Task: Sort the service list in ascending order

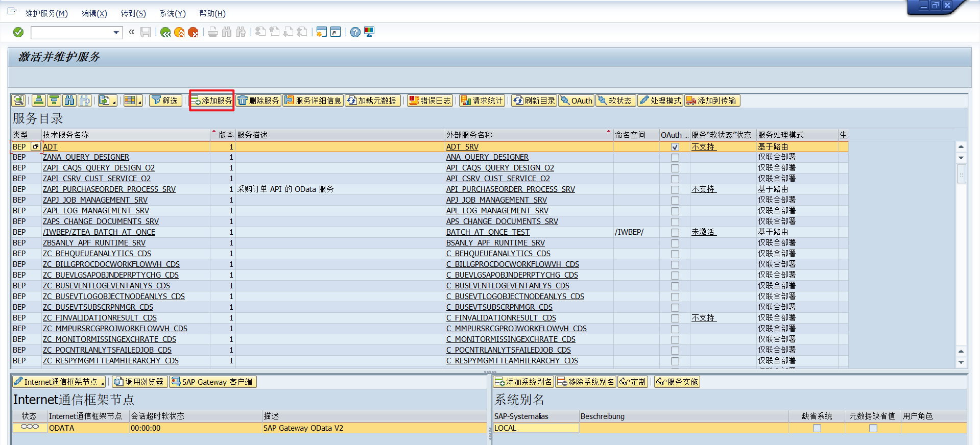Action: 39,101
